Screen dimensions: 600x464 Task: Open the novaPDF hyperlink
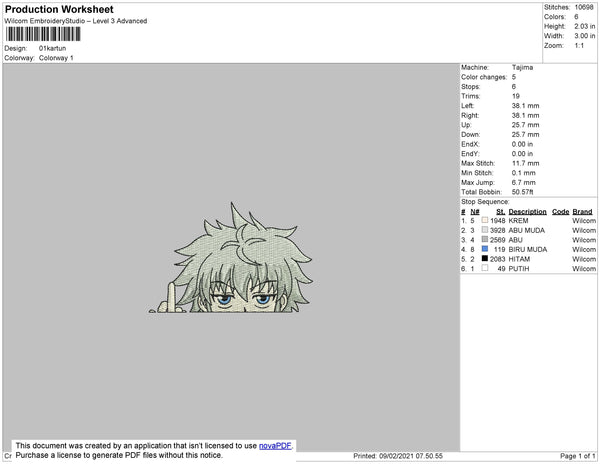point(275,446)
